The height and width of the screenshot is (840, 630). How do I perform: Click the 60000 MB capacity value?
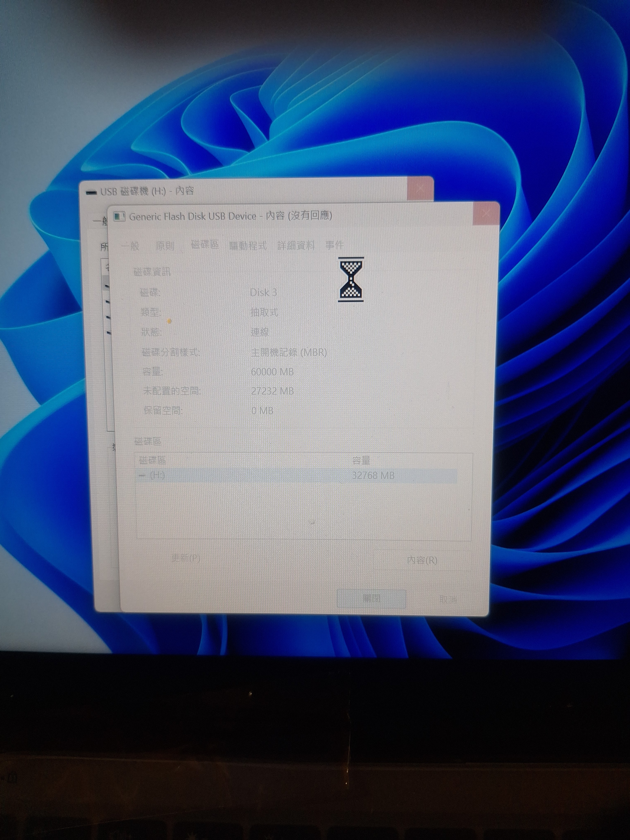point(272,372)
